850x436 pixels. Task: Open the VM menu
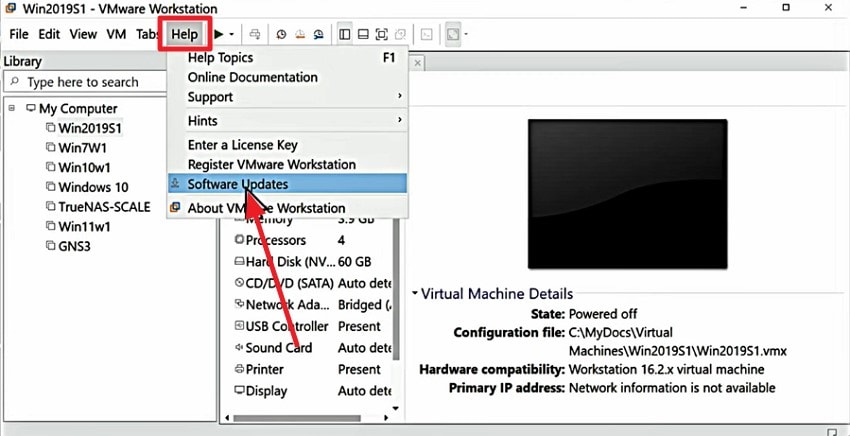116,34
